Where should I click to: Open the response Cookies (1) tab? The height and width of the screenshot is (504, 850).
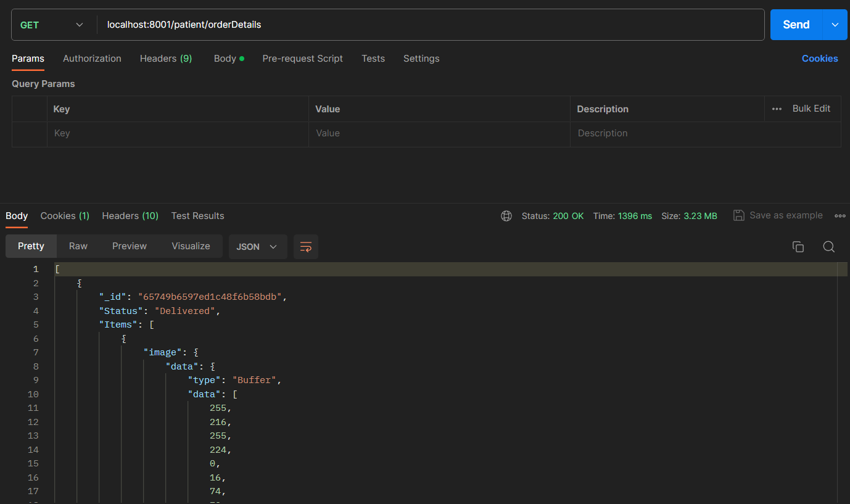pyautogui.click(x=65, y=216)
